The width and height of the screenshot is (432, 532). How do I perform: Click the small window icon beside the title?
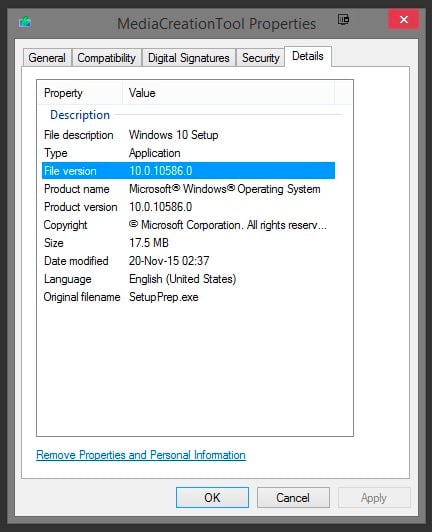(343, 19)
